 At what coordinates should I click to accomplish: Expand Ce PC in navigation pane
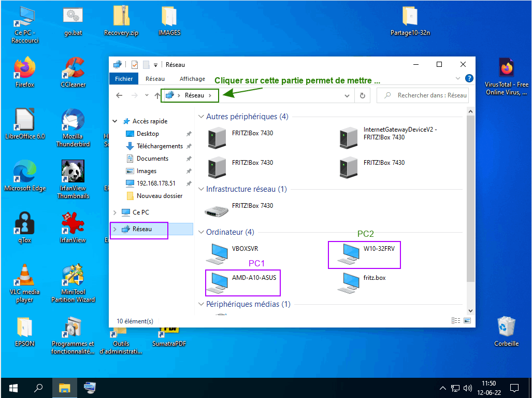[x=114, y=212]
